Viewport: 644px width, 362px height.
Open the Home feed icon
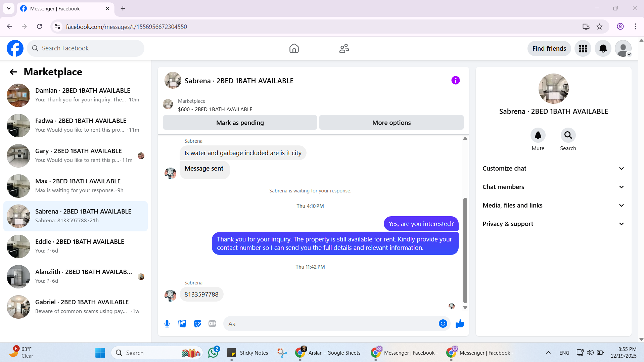[294, 48]
